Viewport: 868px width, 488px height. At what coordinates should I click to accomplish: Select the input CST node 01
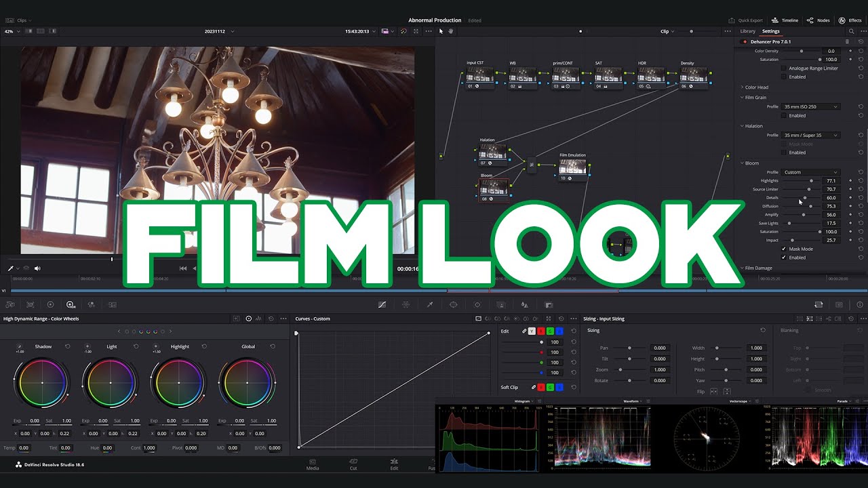click(x=480, y=77)
